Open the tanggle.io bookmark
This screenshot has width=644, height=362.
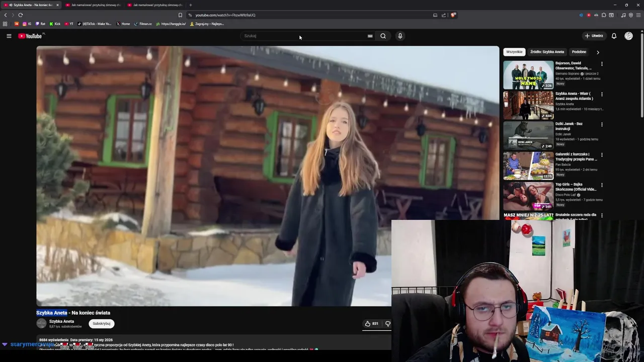[171, 24]
